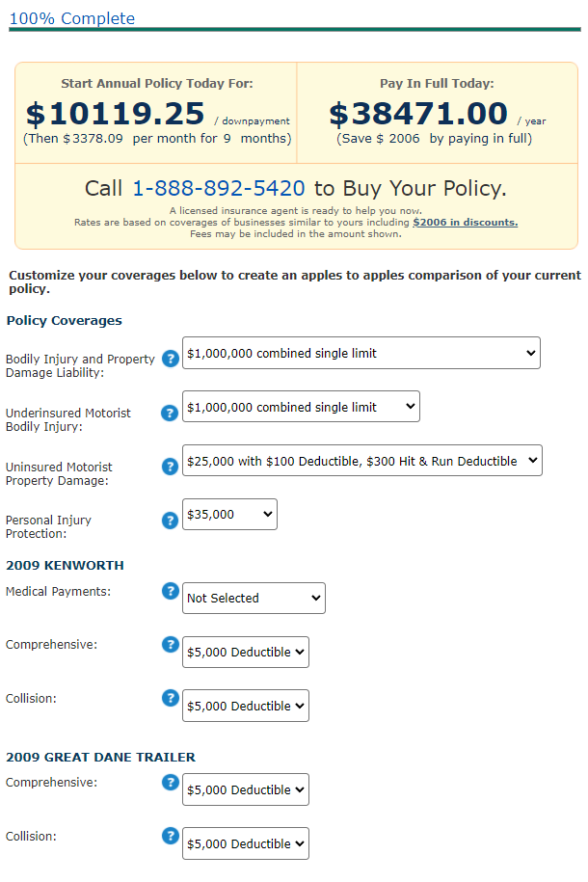Image resolution: width=588 pixels, height=882 pixels.
Task: Open Kenworth Comprehensive deductible dropdown
Action: 246,652
